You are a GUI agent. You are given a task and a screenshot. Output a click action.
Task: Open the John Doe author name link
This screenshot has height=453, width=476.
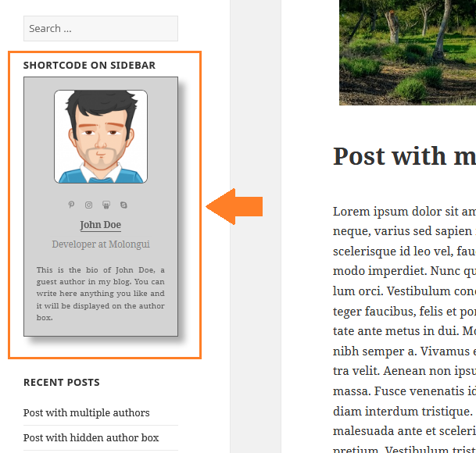(101, 225)
